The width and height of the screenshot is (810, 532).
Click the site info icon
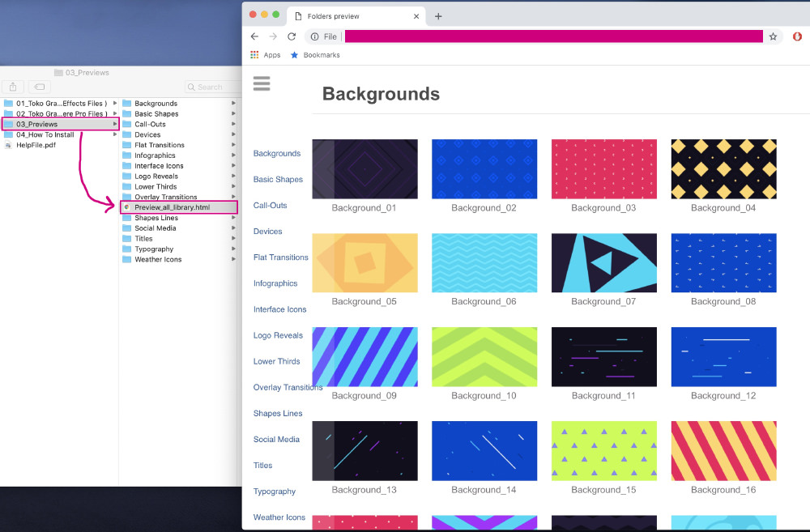point(315,36)
